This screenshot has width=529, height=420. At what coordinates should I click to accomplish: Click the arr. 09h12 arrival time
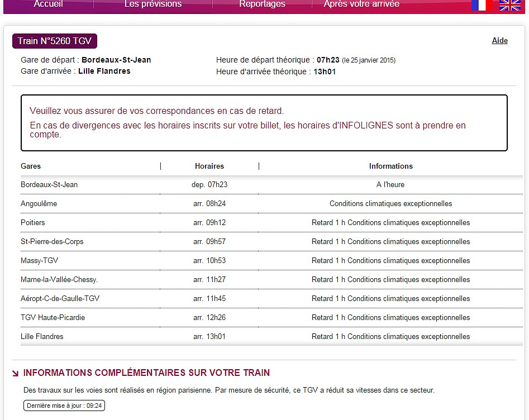[x=209, y=223]
